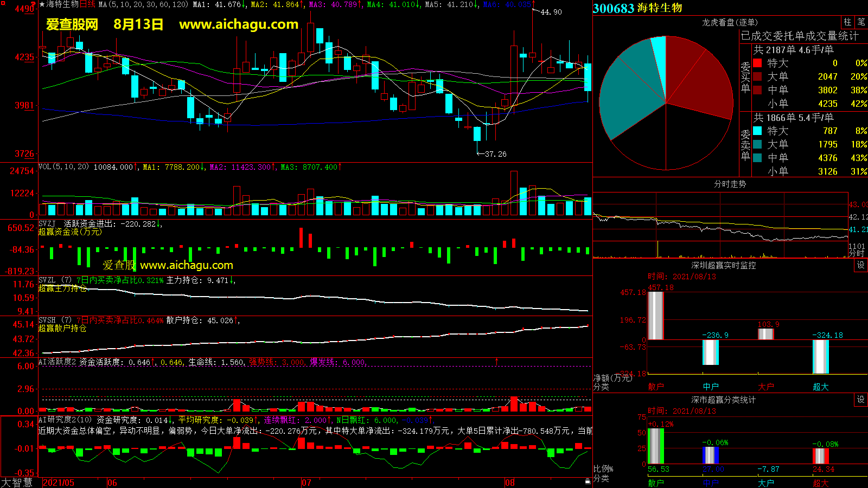Click the red up arrow in AI活跃度 panel
The width and height of the screenshot is (868, 488).
496,361
